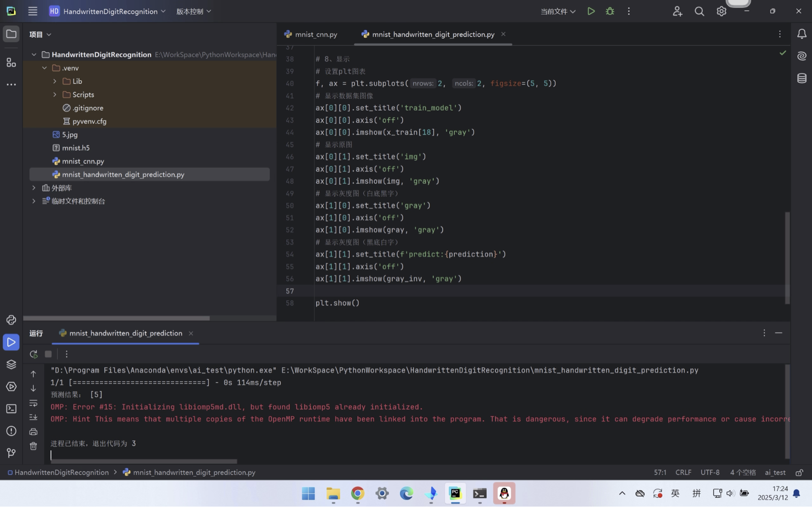Click the project tree horizontal scrollbar
Viewport: 812px width, 507px height.
coord(116,318)
